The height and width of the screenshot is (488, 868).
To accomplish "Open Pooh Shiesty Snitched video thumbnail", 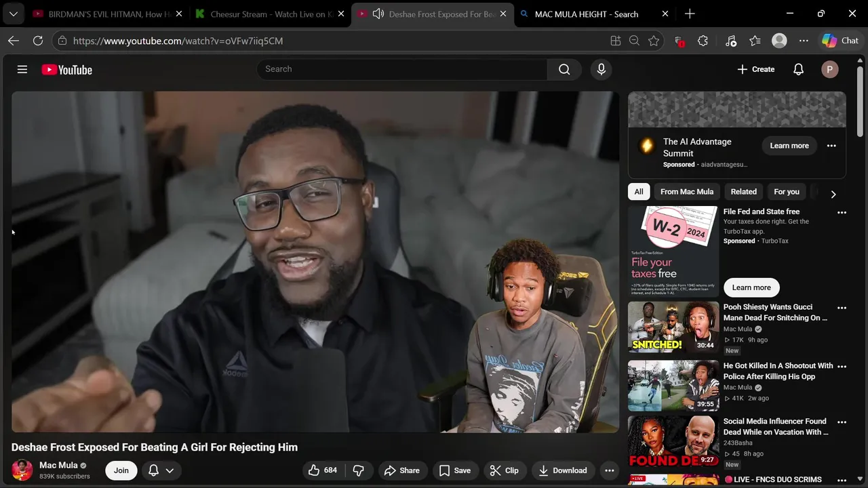I will 673,327.
